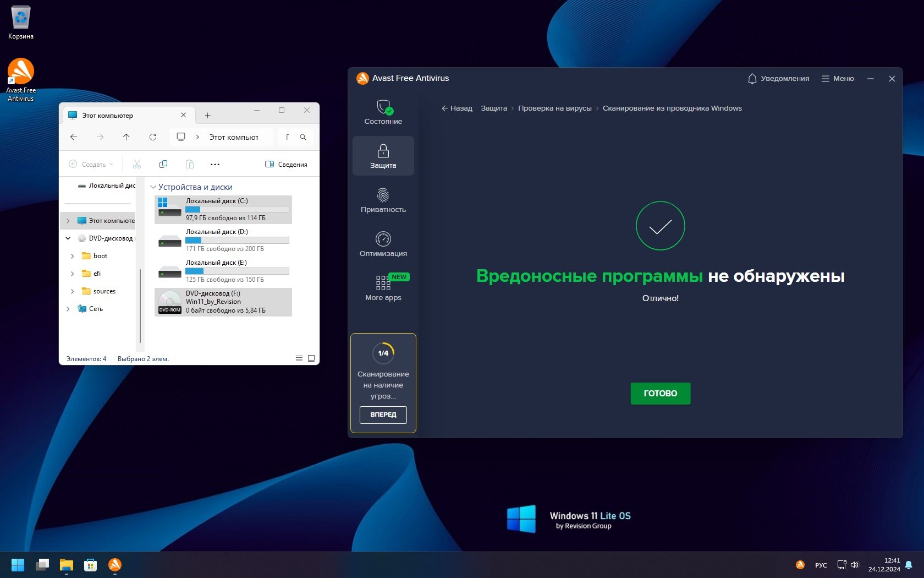The height and width of the screenshot is (578, 924).
Task: Select Локальный диск (D:)
Action: click(x=223, y=241)
